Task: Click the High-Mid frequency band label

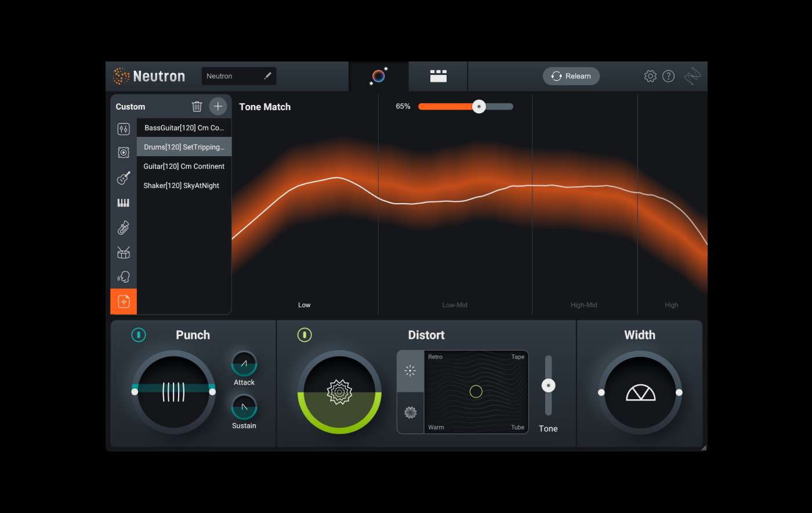Action: coord(584,305)
